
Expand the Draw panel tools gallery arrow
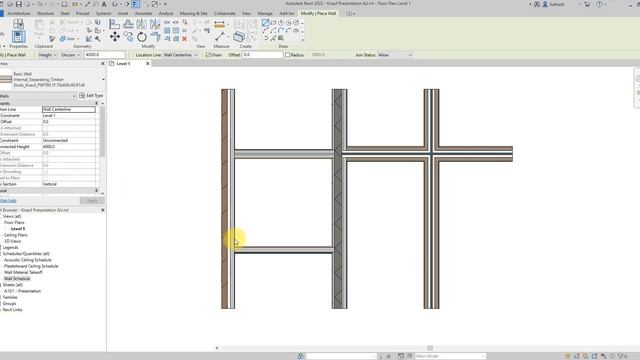tap(302, 40)
